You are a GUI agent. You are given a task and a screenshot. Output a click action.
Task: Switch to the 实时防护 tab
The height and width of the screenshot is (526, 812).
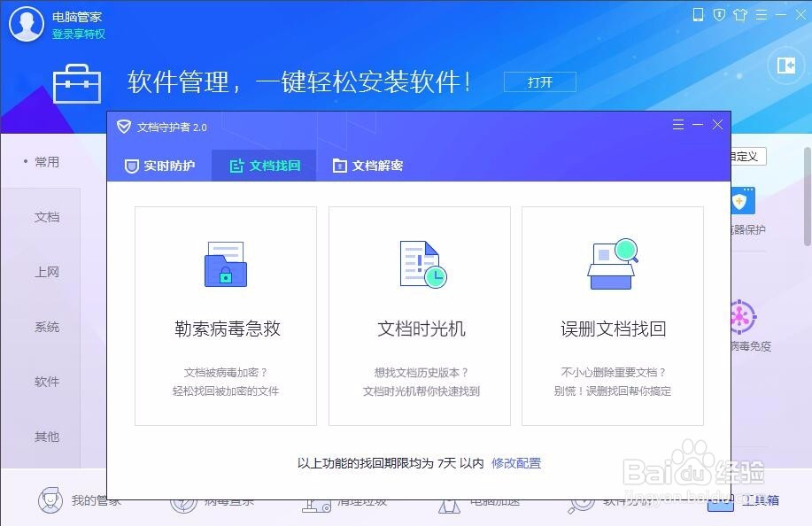[159, 166]
